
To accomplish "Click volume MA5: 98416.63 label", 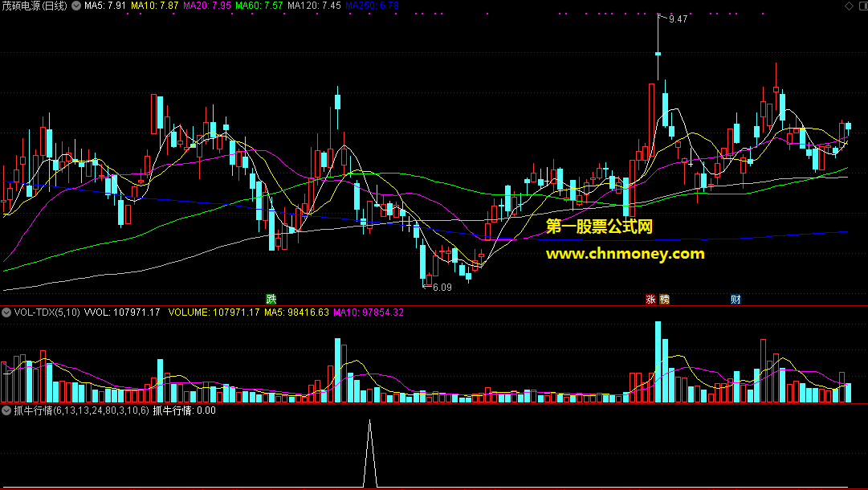I will (296, 312).
